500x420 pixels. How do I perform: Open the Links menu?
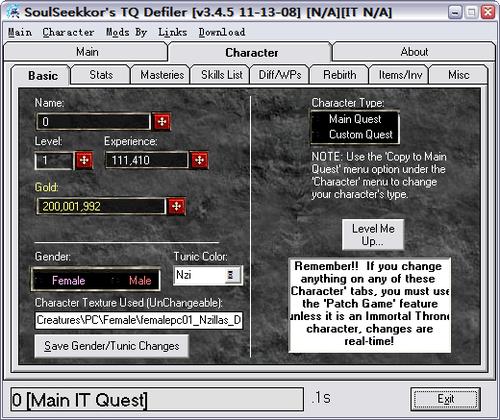point(172,32)
